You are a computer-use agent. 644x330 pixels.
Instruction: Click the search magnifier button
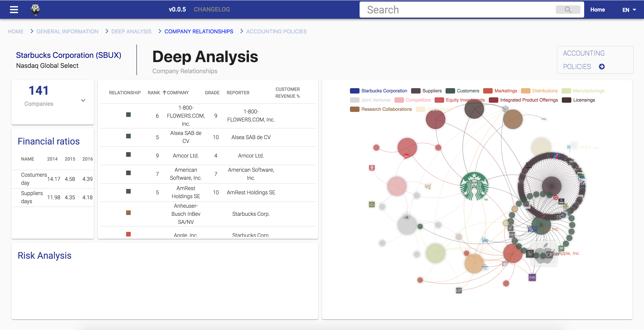tap(568, 10)
